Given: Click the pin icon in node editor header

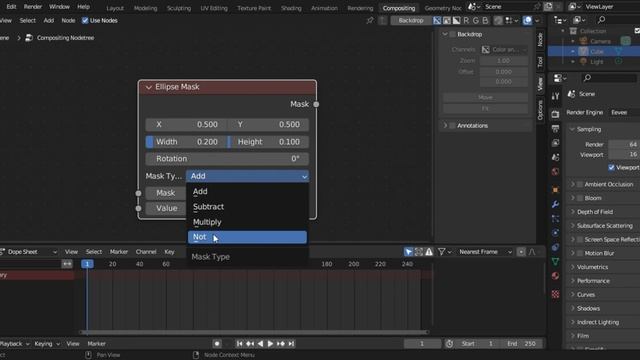Looking at the screenshot, I should [x=370, y=20].
